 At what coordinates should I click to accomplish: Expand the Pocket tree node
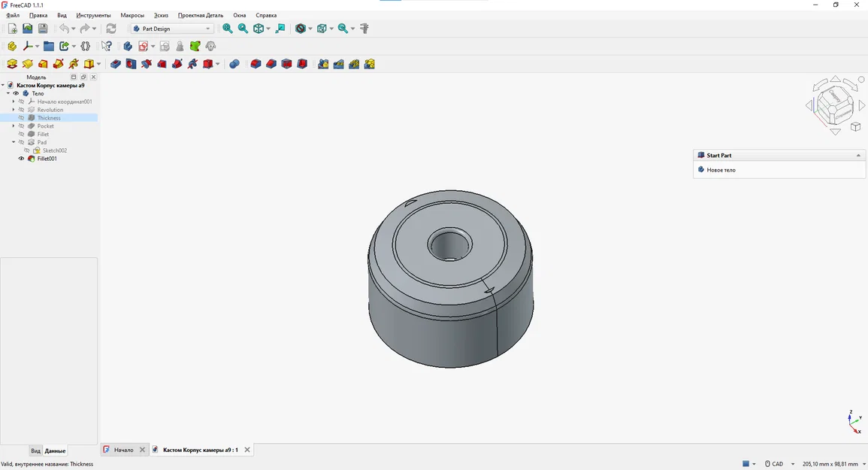14,126
